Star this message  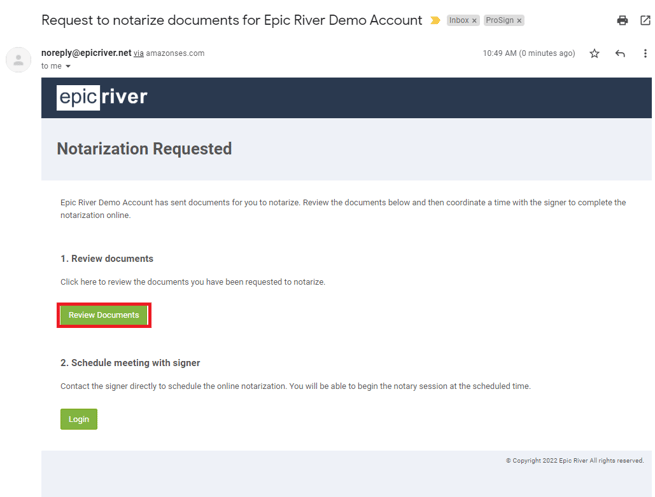click(594, 53)
